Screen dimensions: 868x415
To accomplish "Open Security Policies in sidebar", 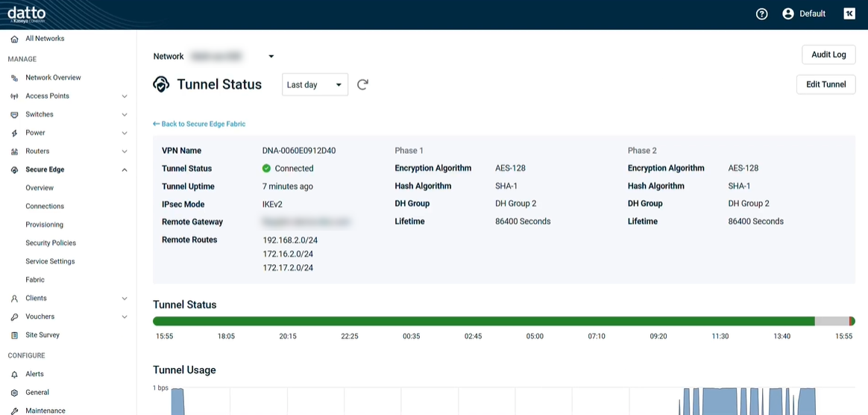I will point(51,243).
